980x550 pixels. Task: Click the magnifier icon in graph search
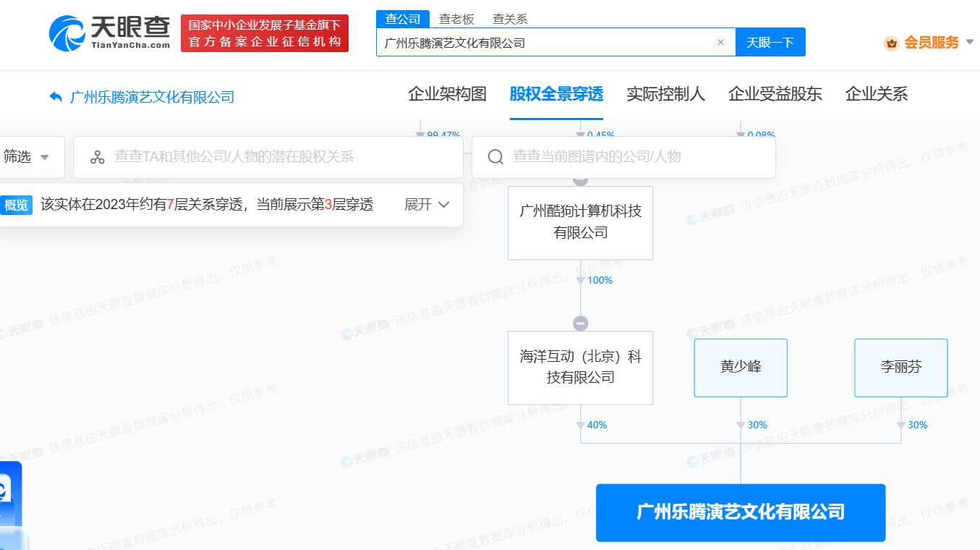click(496, 157)
